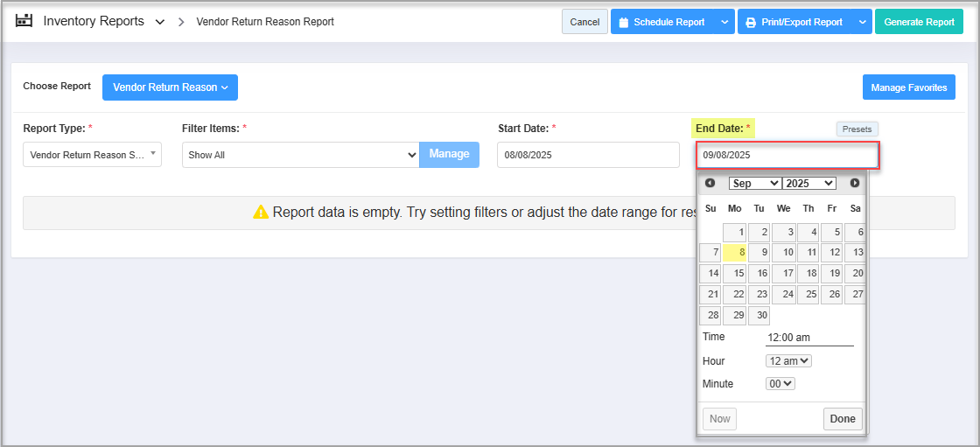Open the calendar month dropdown showing Sep
Viewport: 980px width, 447px height.
(x=754, y=184)
